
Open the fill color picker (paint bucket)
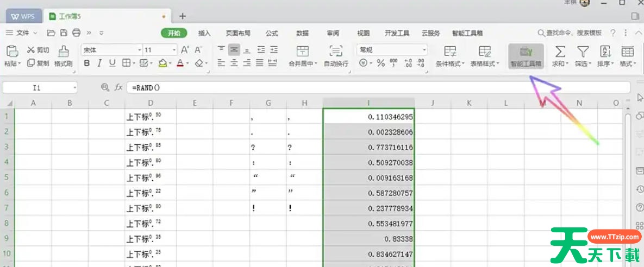(x=162, y=63)
